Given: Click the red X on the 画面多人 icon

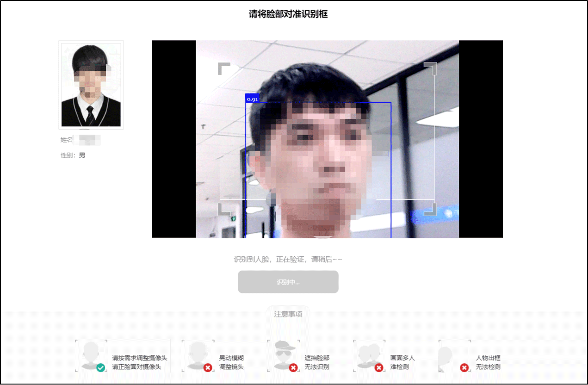Looking at the screenshot, I should click(x=379, y=368).
